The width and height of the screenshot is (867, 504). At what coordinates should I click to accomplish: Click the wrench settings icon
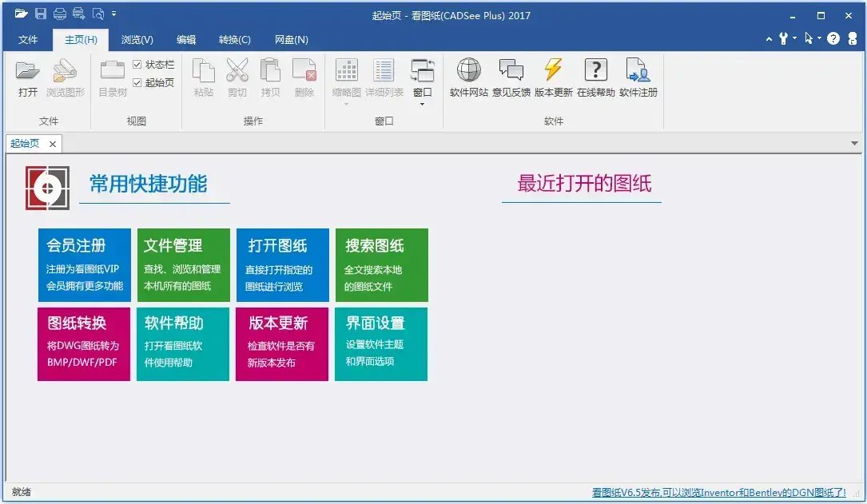point(784,38)
